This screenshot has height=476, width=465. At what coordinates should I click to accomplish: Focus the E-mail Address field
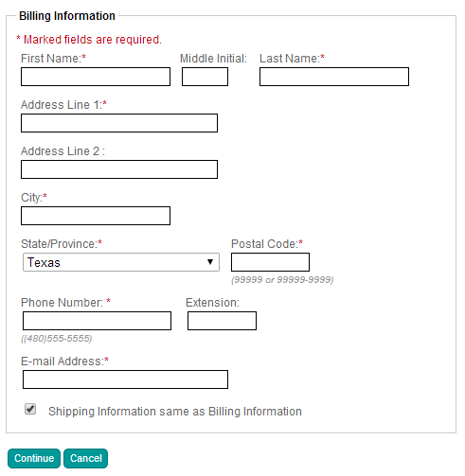click(x=125, y=379)
